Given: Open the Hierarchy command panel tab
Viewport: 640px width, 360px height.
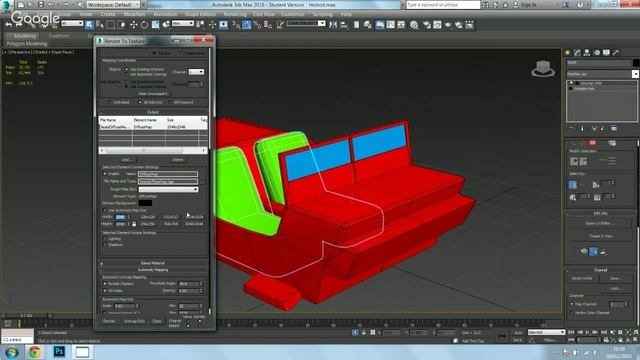Looking at the screenshot, I should (587, 52).
